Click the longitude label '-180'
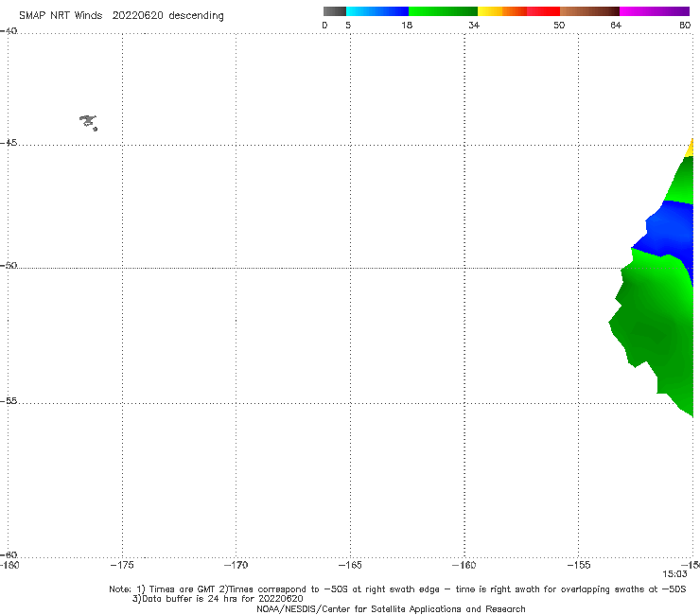This screenshot has height=615, width=700. (9, 565)
